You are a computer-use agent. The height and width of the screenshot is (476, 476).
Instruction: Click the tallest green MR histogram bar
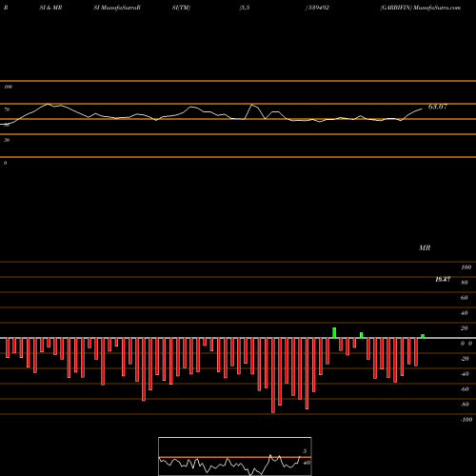(x=334, y=333)
